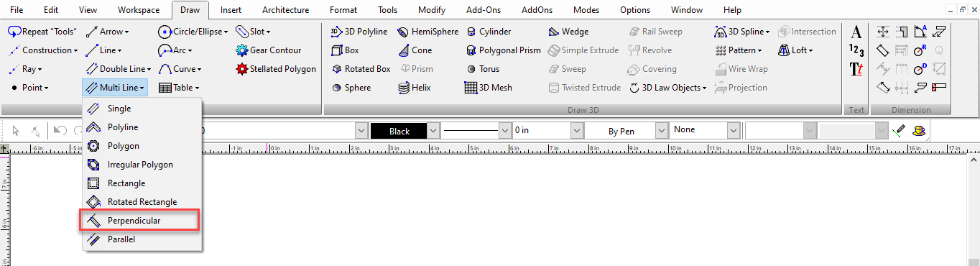
Task: Select the Perpendicular multi line option
Action: [141, 221]
